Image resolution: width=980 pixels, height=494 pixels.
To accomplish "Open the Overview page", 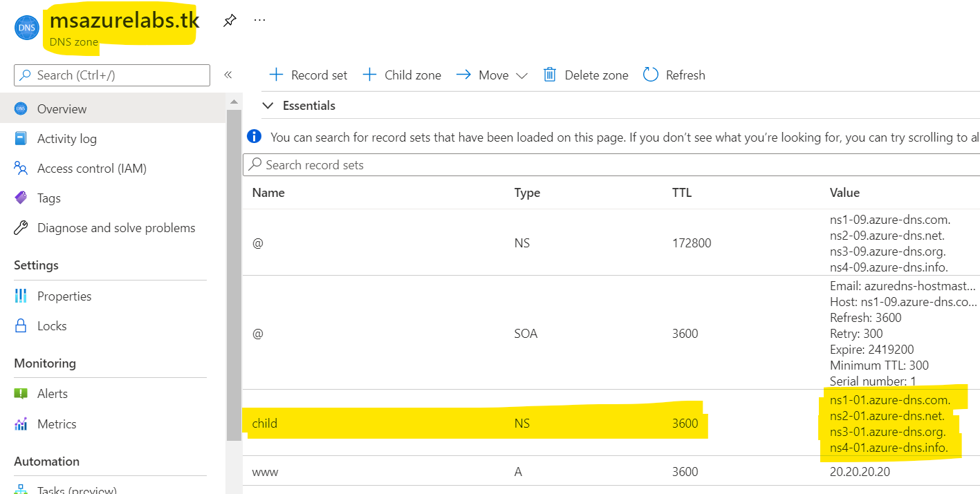I will 113,109.
